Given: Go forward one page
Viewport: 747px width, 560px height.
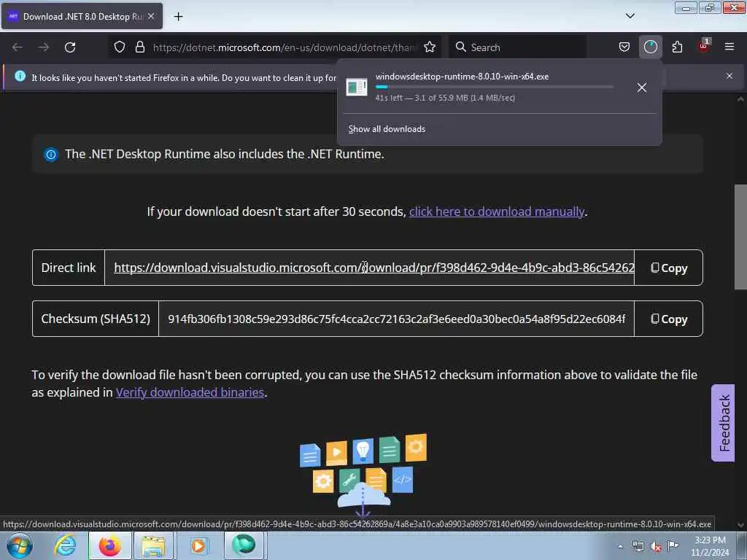Looking at the screenshot, I should tap(44, 47).
